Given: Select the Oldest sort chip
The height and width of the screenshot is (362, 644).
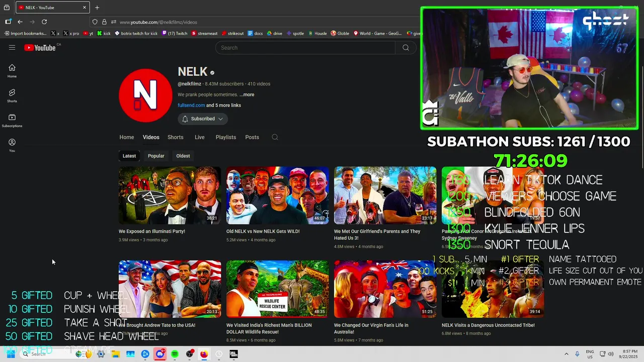Looking at the screenshot, I should [183, 156].
